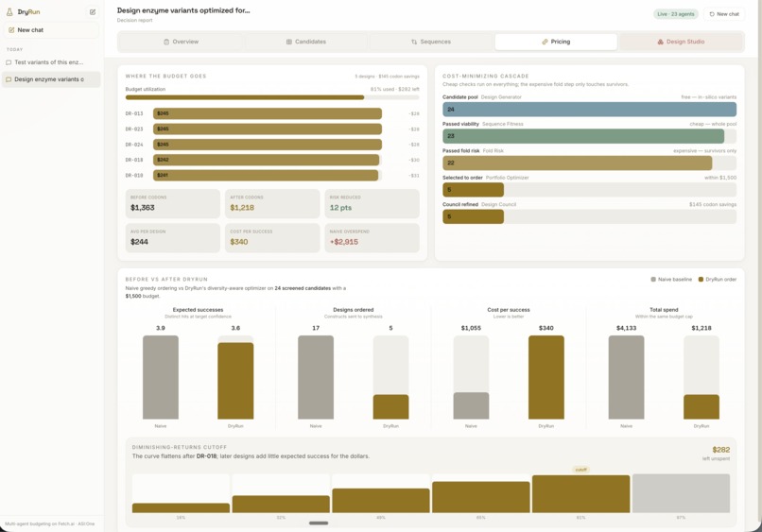Image resolution: width=762 pixels, height=532 pixels.
Task: Click the New chat button top right
Action: coord(724,14)
